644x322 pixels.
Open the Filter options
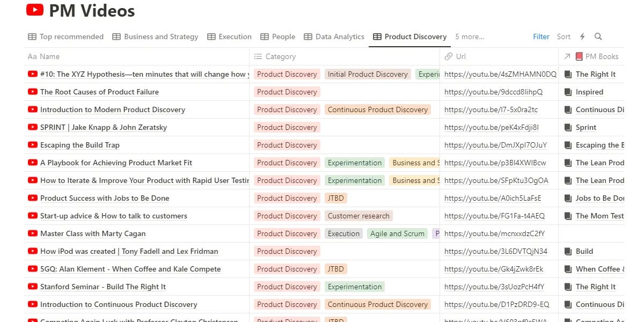pos(541,36)
